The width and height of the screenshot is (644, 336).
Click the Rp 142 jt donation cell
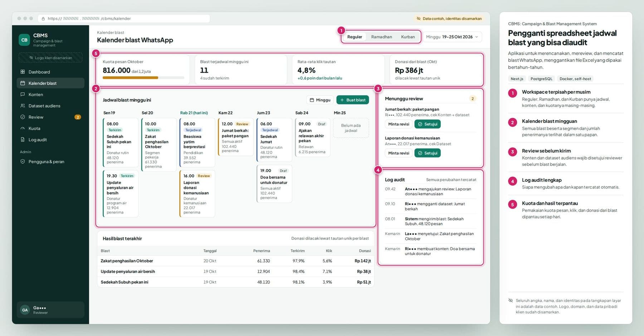click(x=362, y=261)
